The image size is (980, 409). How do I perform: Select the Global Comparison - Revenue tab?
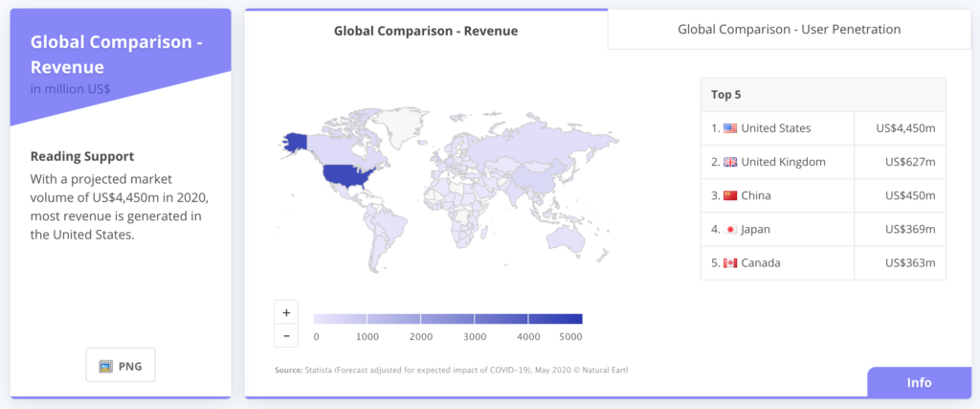pyautogui.click(x=426, y=31)
